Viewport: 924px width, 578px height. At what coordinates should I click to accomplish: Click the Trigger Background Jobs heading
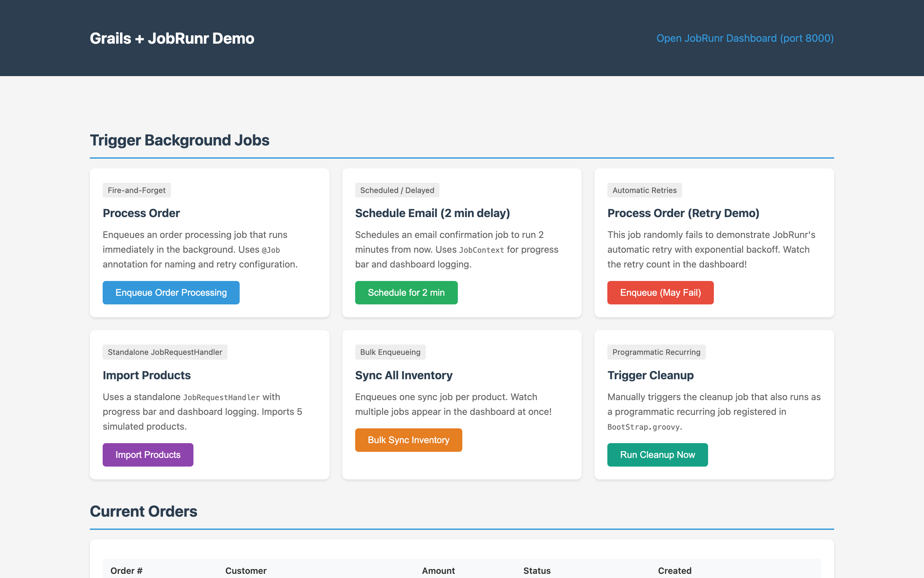click(x=179, y=140)
